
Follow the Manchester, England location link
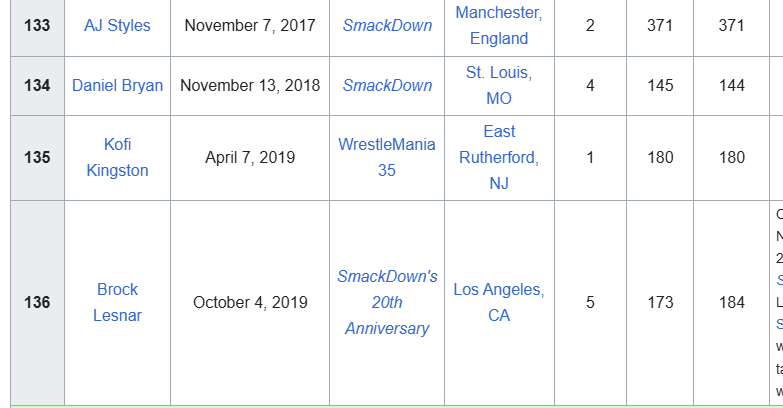pyautogui.click(x=499, y=25)
